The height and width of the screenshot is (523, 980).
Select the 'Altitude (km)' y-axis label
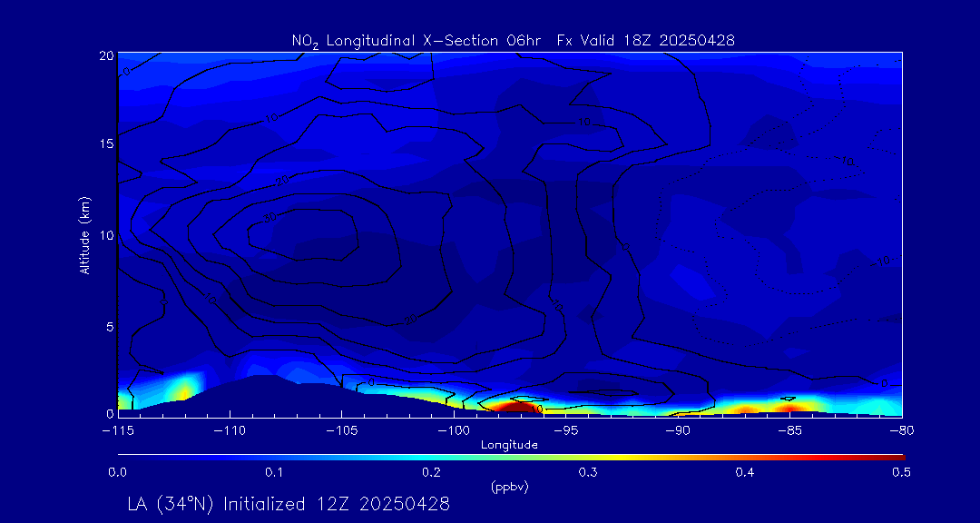[x=84, y=234]
